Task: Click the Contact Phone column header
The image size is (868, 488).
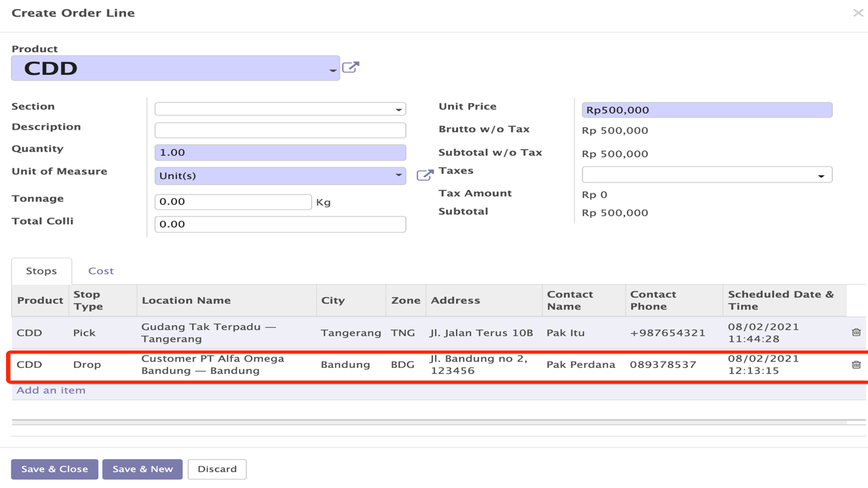Action: click(x=674, y=301)
